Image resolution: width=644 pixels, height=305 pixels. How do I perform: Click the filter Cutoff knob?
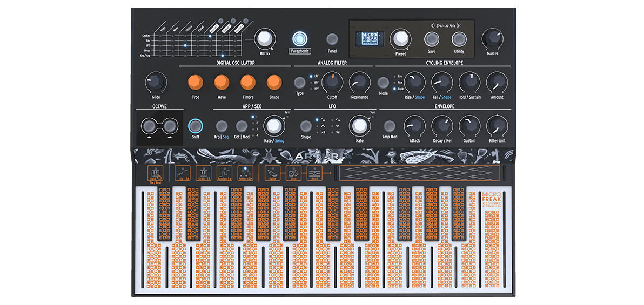(x=332, y=83)
